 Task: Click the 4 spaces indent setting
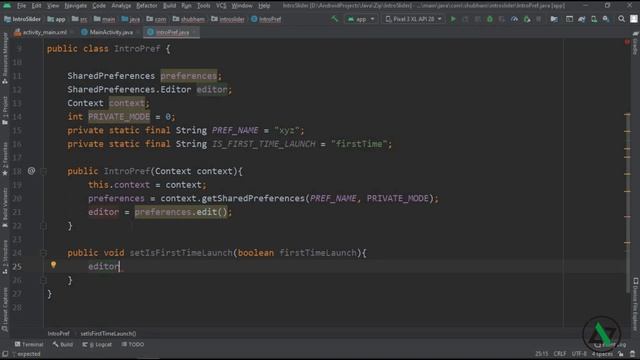tap(602, 354)
